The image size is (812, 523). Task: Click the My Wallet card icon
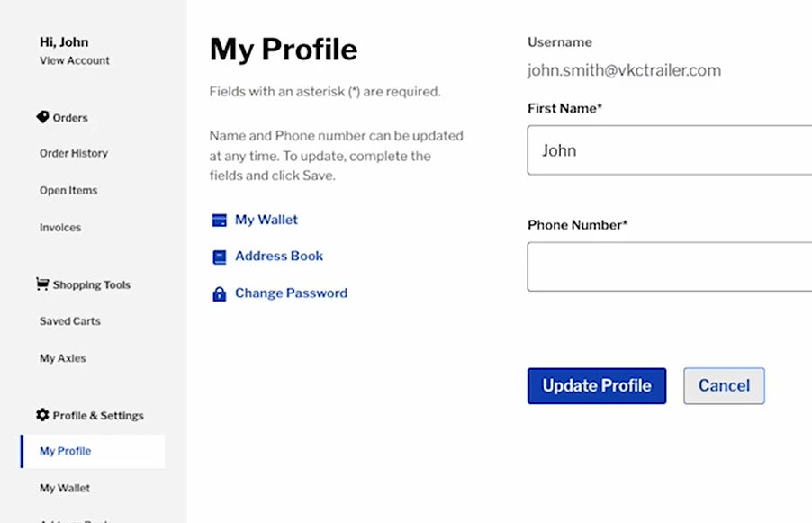click(219, 220)
